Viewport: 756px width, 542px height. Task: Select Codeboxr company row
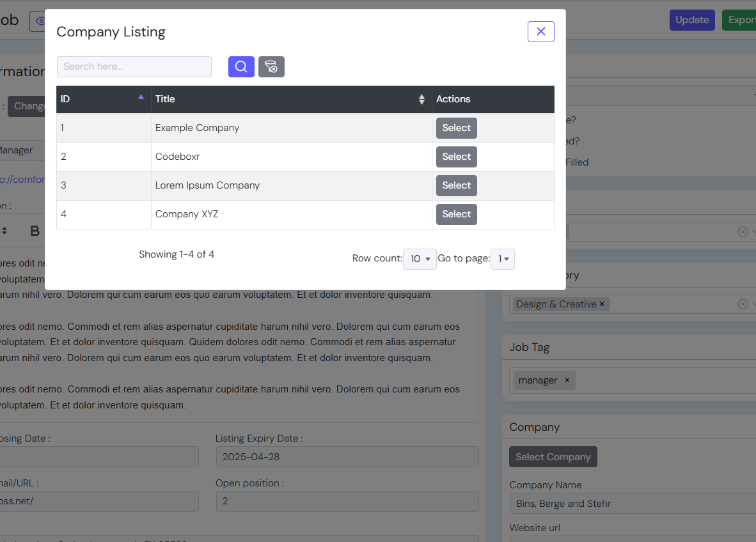[x=456, y=157]
